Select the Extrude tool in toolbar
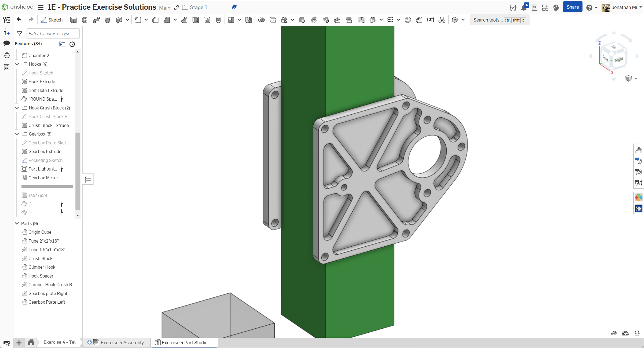Image resolution: width=644 pixels, height=348 pixels. pos(73,20)
